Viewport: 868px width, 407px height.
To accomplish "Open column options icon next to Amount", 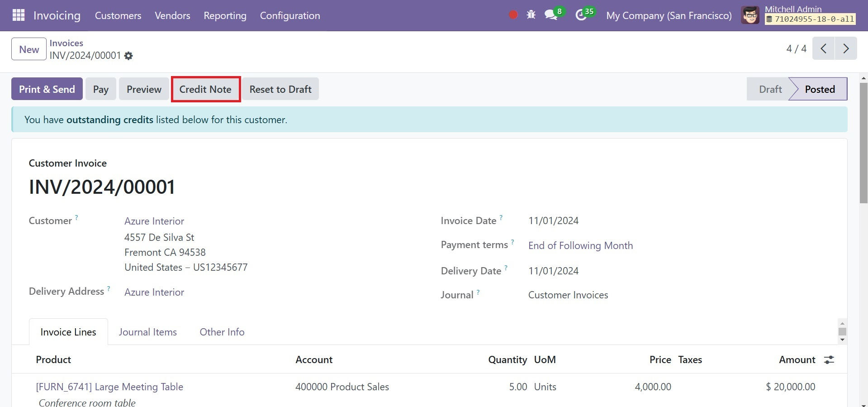I will click(829, 360).
